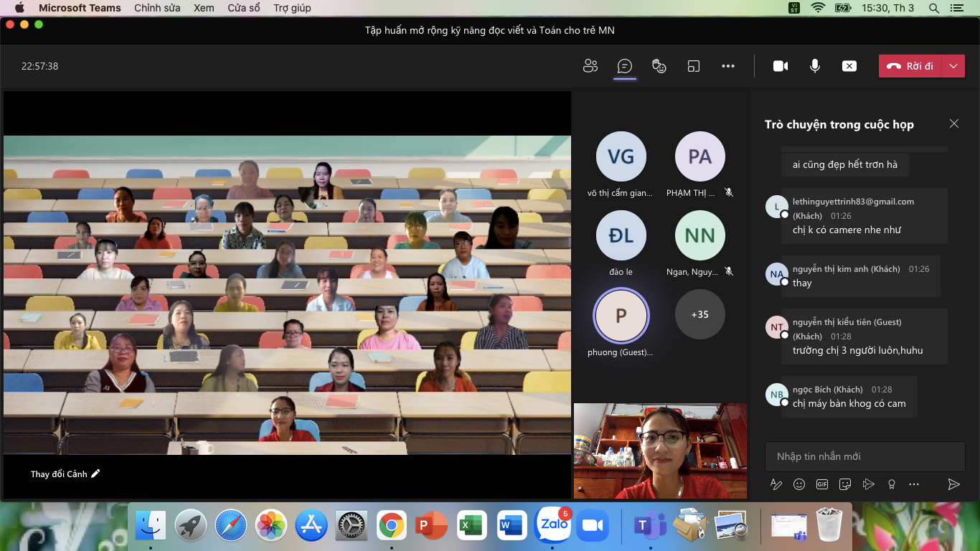Click the text format icon in chat

[776, 484]
